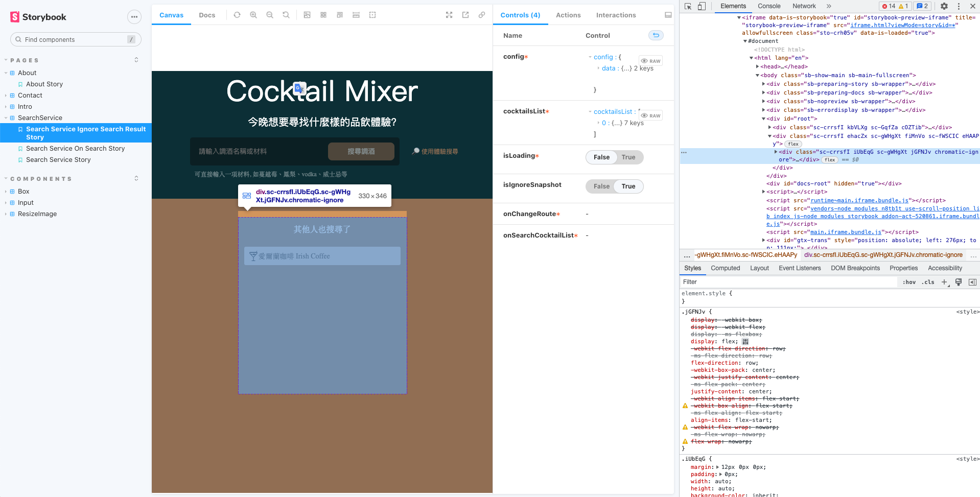Open the Interactions addon tab

616,15
